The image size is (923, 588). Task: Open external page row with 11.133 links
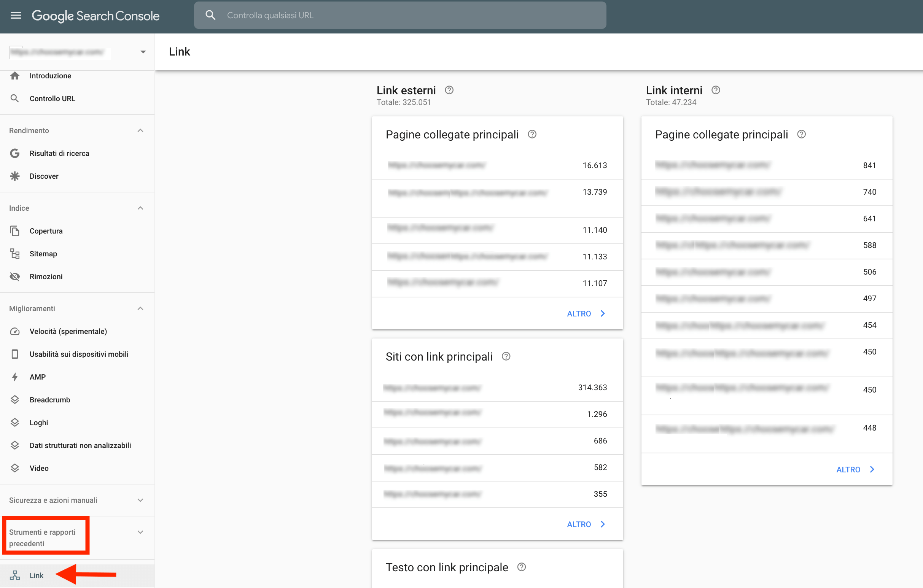[x=498, y=257]
